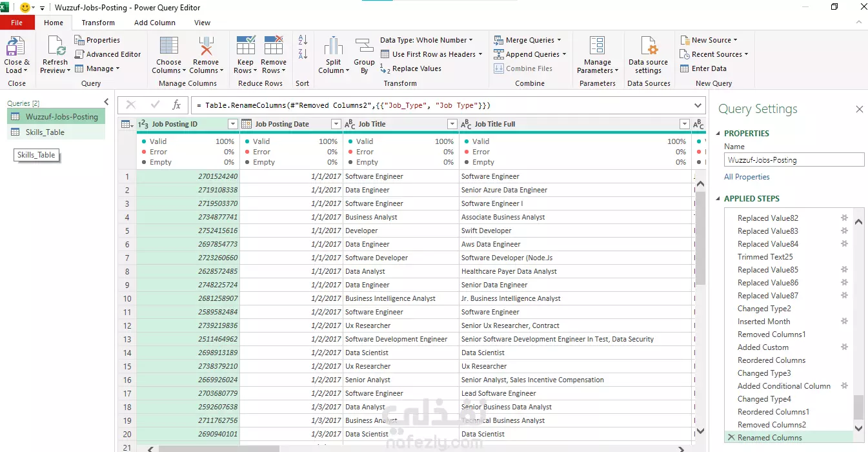The width and height of the screenshot is (868, 452).
Task: Collapse the APPLIED STEPS section
Action: pyautogui.click(x=718, y=199)
